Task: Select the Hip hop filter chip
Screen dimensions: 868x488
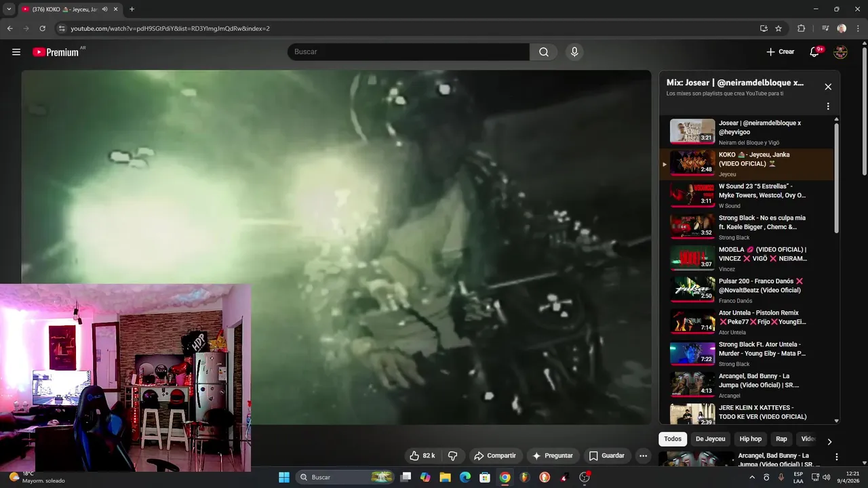Action: [x=751, y=439]
